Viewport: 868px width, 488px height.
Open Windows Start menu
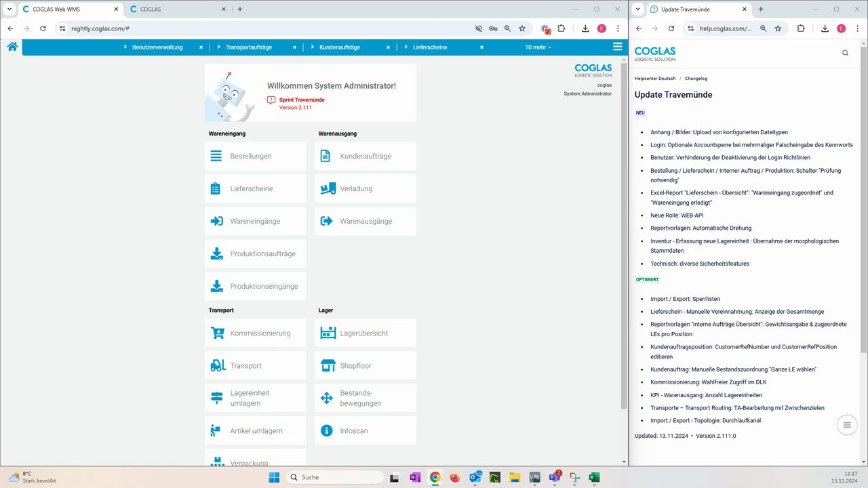[274, 477]
